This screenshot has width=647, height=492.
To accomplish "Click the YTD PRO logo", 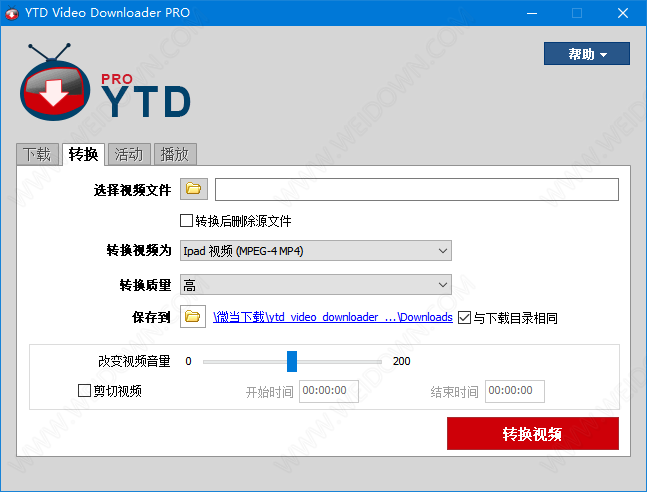I will 104,88.
